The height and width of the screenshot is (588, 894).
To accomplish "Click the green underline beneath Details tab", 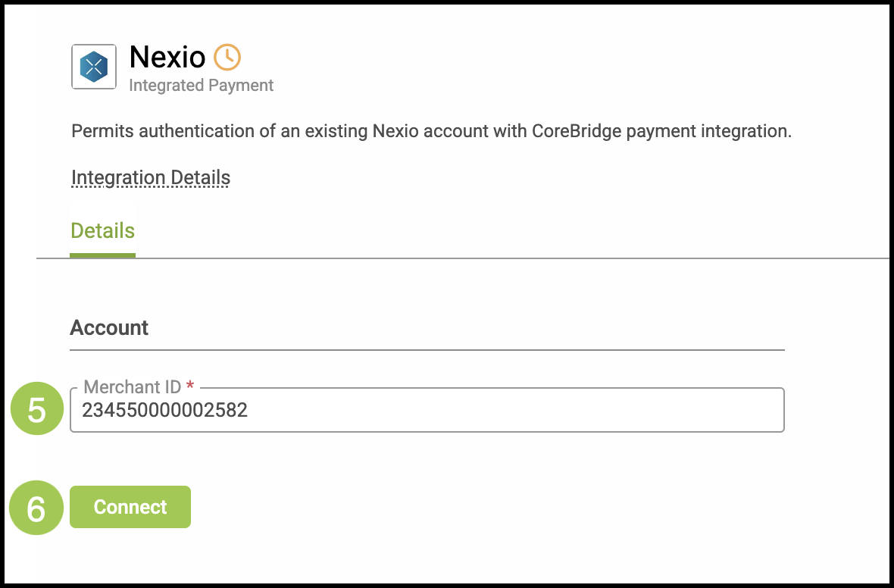I will coord(102,255).
